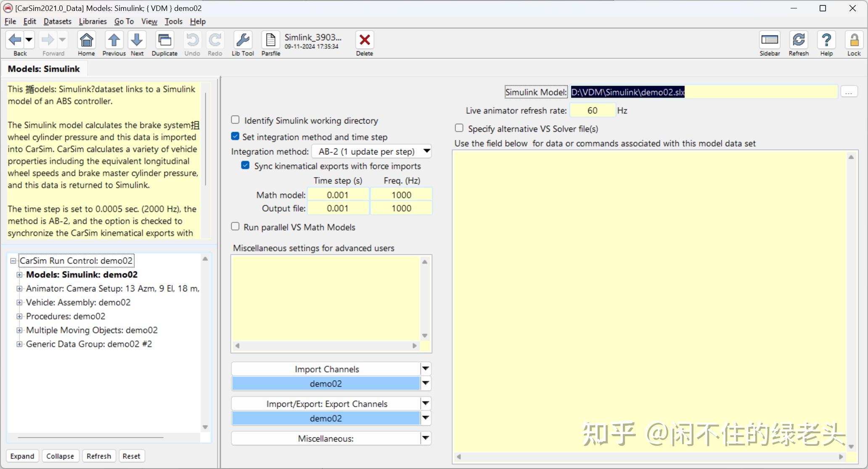
Task: Open the Import Channels dropdown arrow
Action: (x=426, y=369)
